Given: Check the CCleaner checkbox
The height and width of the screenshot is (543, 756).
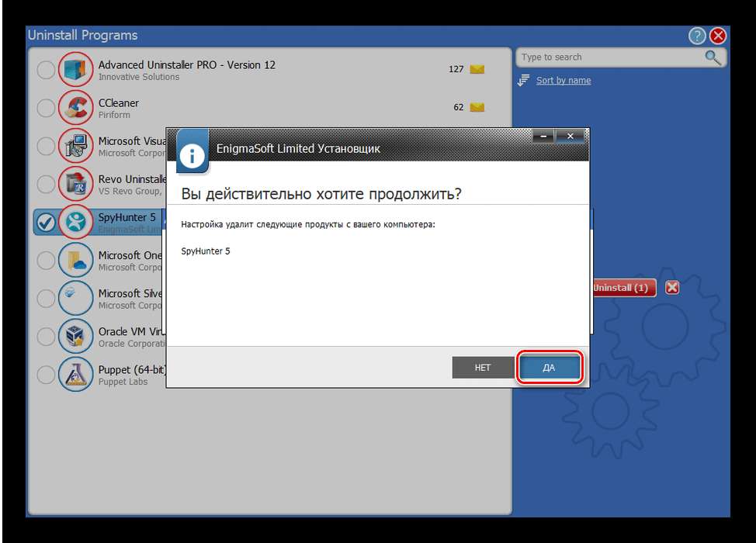Looking at the screenshot, I should tap(46, 108).
